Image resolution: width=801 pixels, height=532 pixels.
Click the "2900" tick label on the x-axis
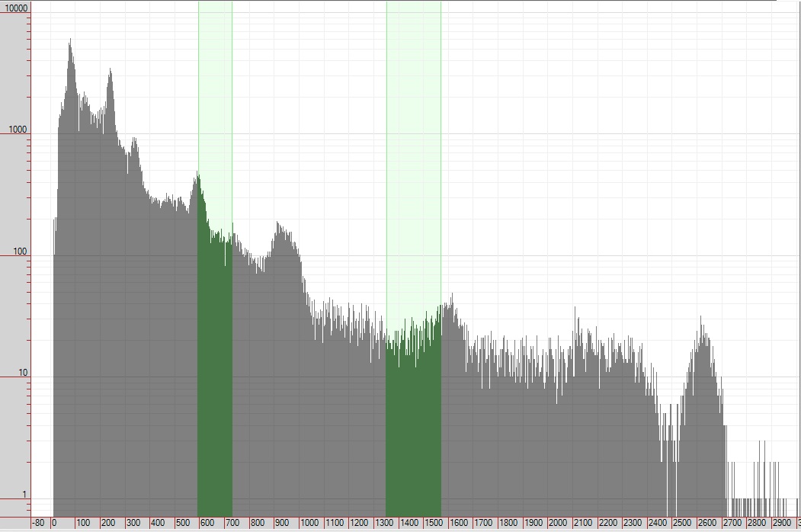(x=781, y=524)
